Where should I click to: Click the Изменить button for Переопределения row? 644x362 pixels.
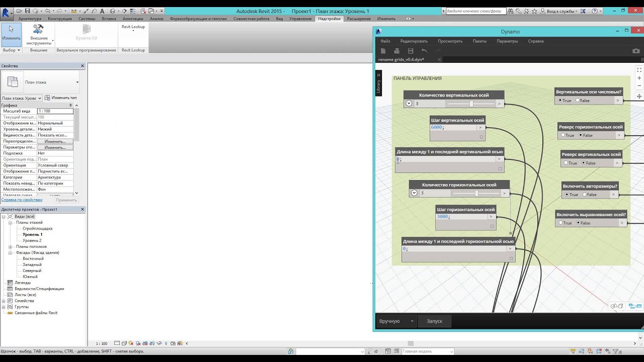point(55,141)
